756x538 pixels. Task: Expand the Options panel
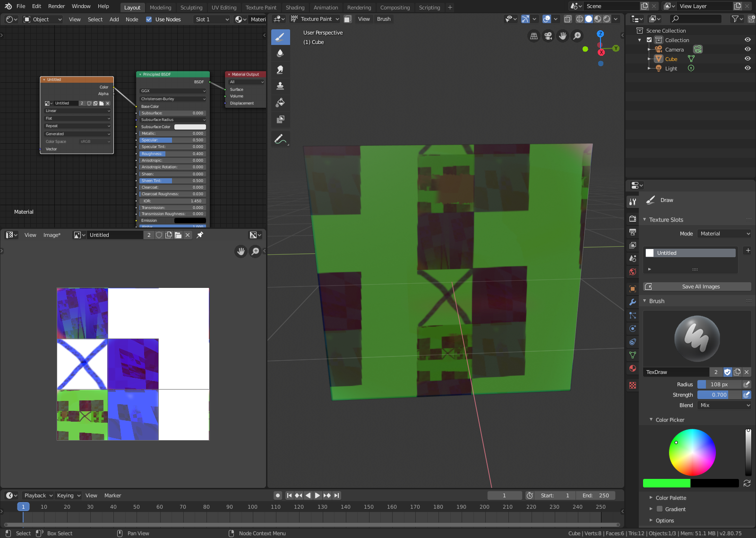(651, 521)
